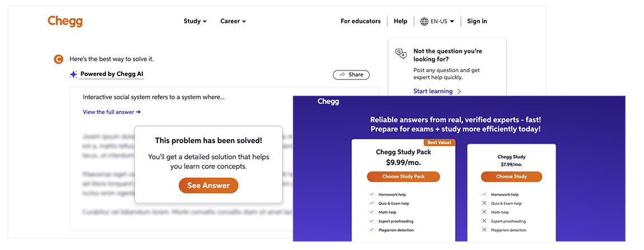Click the globe language icon
Image resolution: width=644 pixels, height=250 pixels.
424,21
